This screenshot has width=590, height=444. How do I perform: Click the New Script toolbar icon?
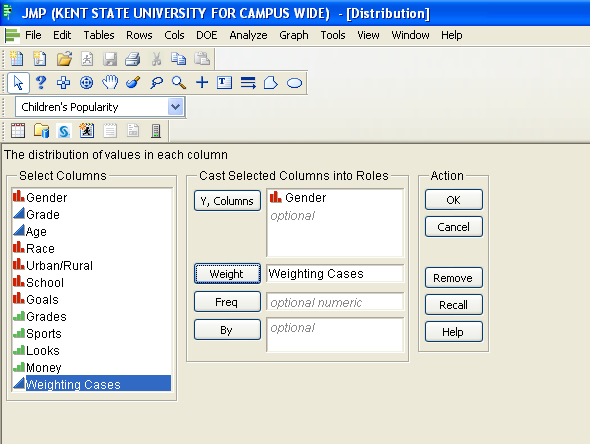point(40,59)
